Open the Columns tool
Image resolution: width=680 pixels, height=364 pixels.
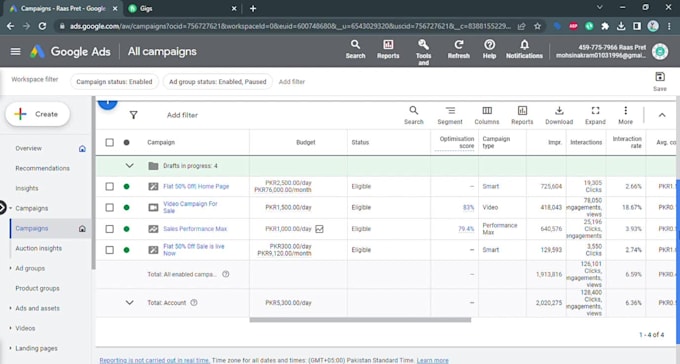[487, 115]
